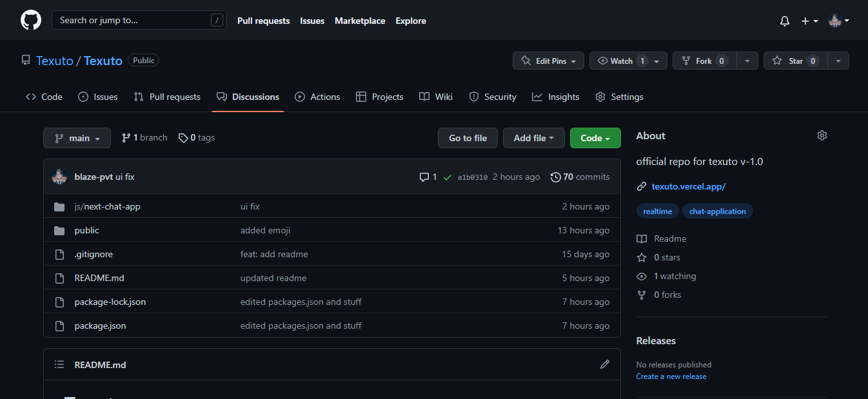View the 1 watching link

pos(666,276)
